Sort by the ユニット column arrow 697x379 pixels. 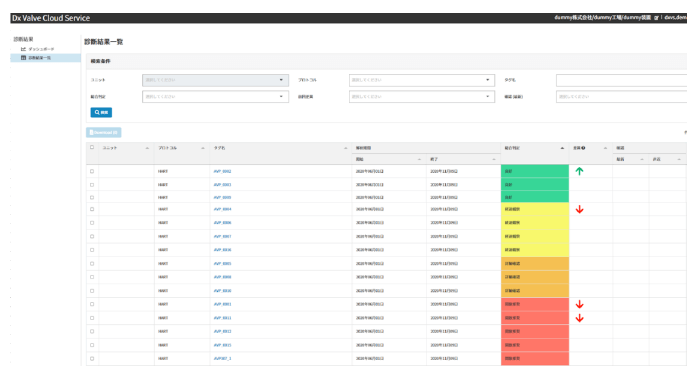147,148
